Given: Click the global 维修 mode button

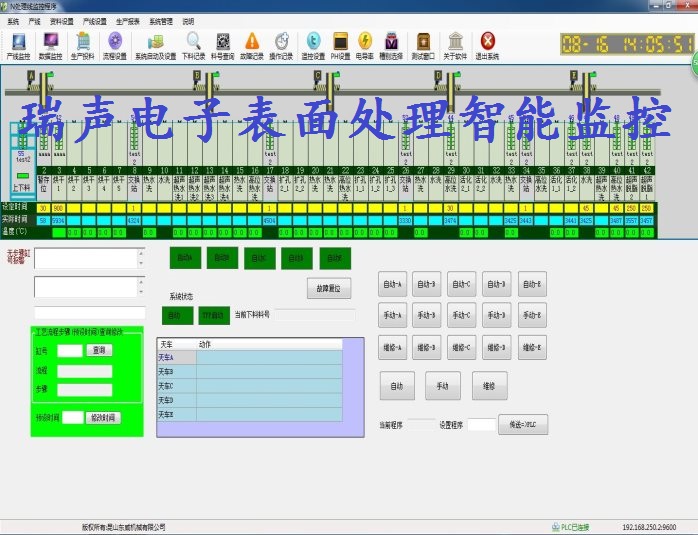Looking at the screenshot, I should (x=490, y=386).
